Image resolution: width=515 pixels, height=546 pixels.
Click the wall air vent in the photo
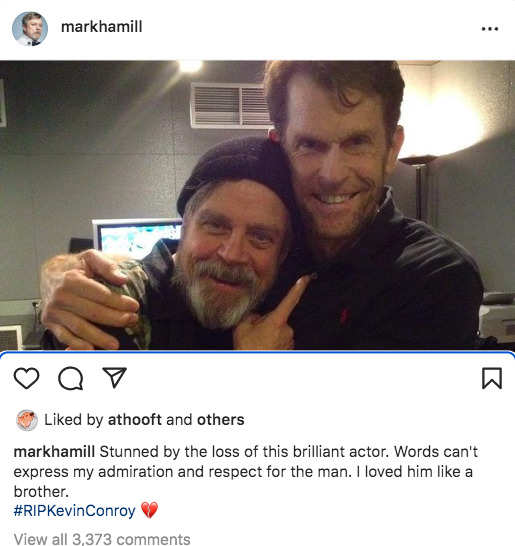tap(230, 106)
